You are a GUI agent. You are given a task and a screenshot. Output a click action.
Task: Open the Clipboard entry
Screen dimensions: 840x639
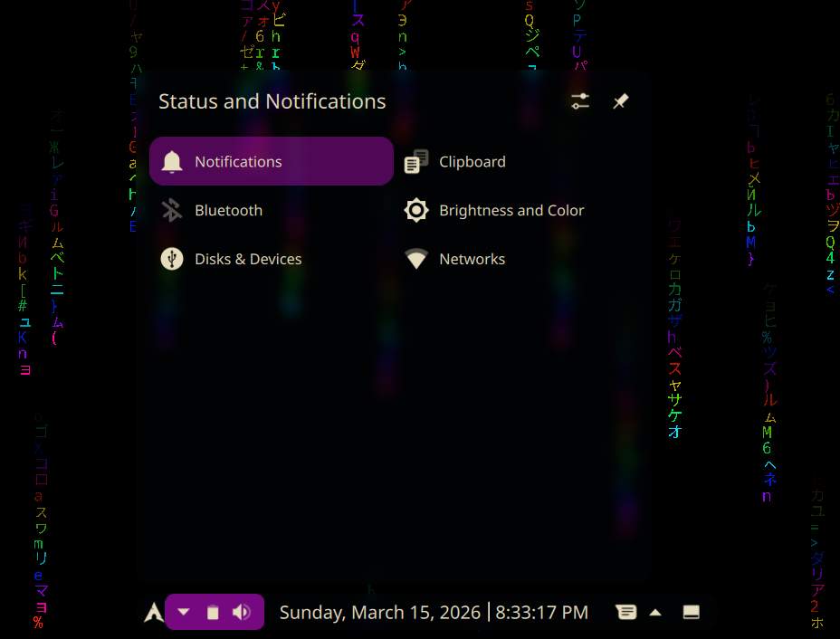[x=472, y=162]
